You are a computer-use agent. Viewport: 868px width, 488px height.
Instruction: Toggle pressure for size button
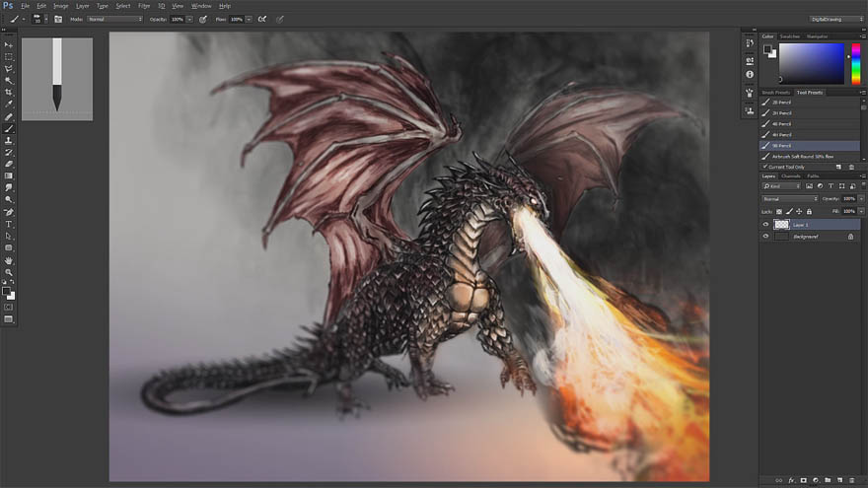pyautogui.click(x=280, y=20)
